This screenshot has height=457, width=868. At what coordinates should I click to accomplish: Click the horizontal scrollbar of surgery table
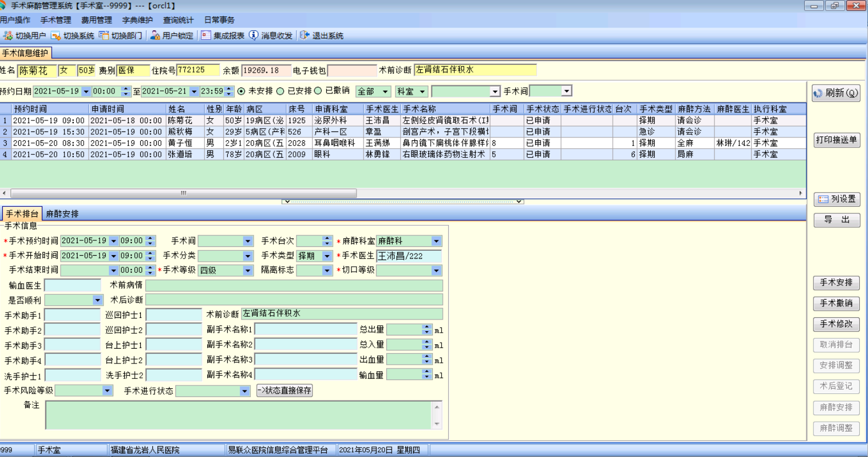coord(184,193)
